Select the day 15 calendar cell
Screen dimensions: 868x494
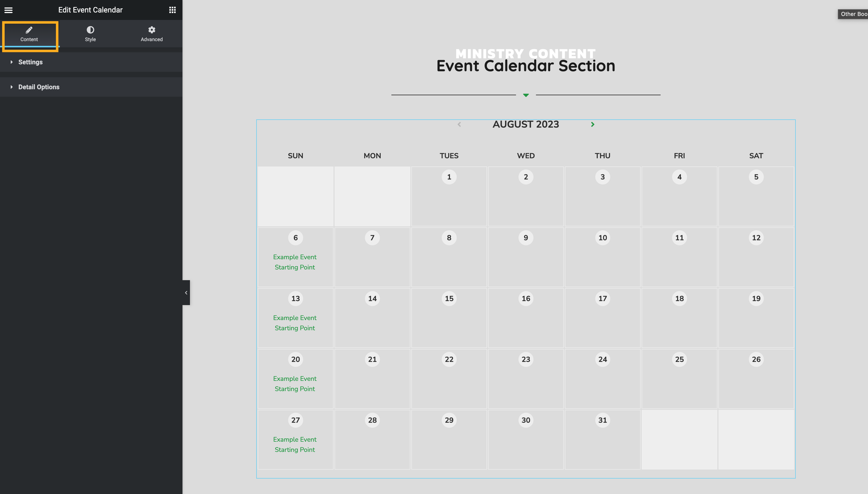pyautogui.click(x=449, y=318)
